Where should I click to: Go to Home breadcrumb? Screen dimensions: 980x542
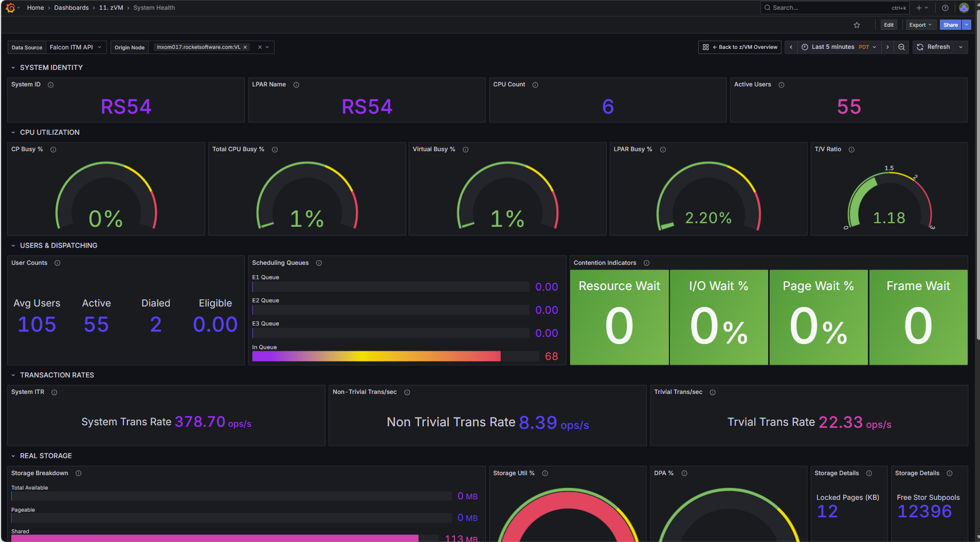coord(35,8)
